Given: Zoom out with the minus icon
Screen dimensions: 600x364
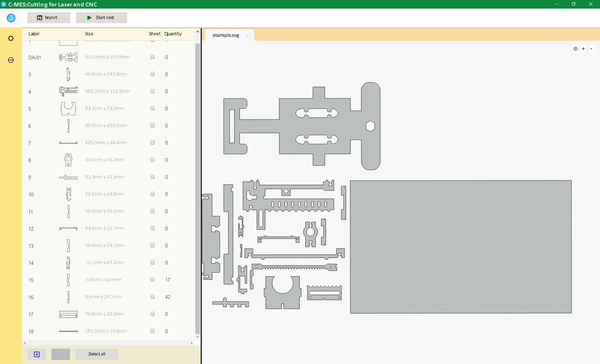Looking at the screenshot, I should [x=591, y=49].
